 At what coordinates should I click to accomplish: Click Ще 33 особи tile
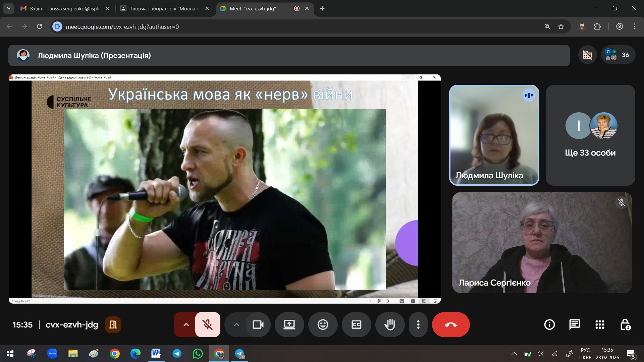click(x=590, y=135)
